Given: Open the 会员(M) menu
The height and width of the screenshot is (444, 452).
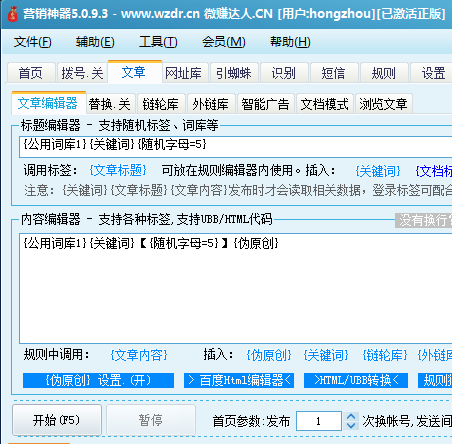Looking at the screenshot, I should coord(224,42).
